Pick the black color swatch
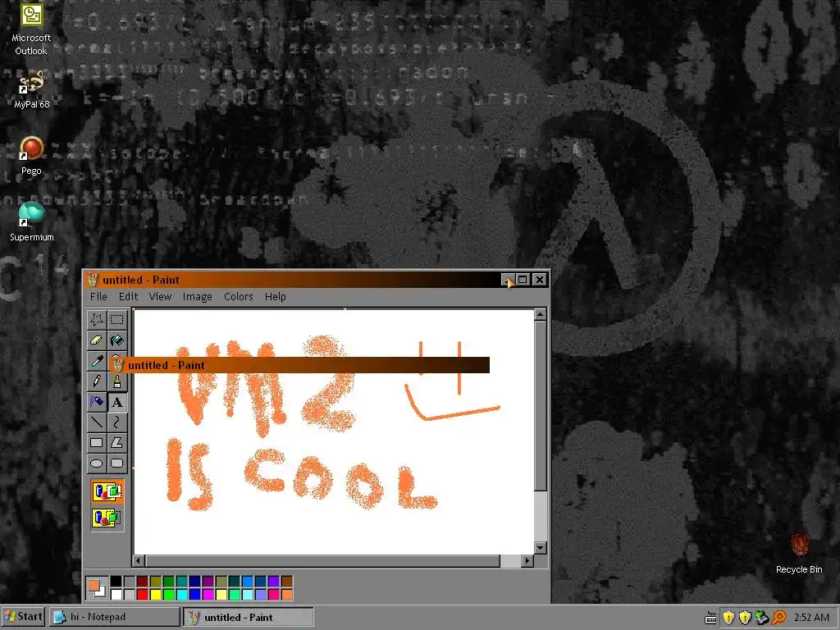Image resolution: width=840 pixels, height=630 pixels. tap(116, 582)
